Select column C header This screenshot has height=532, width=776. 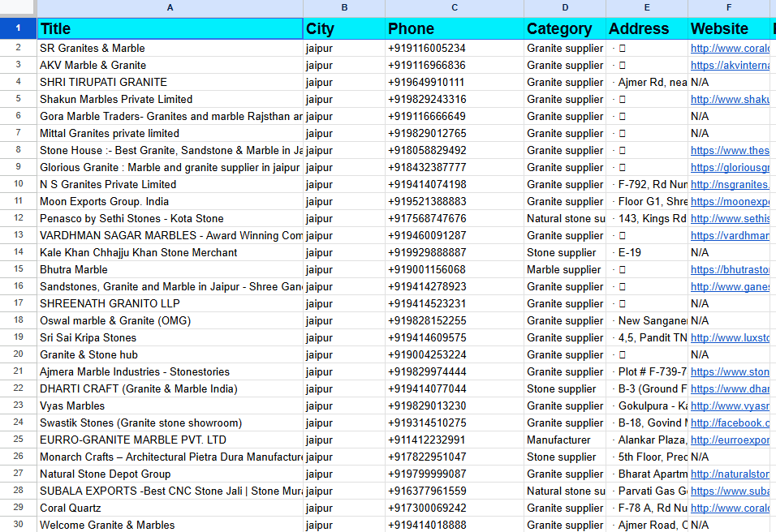click(455, 8)
